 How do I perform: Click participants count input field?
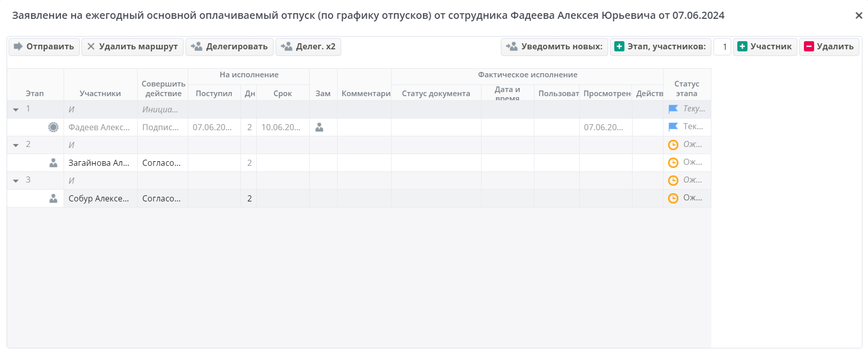point(723,47)
